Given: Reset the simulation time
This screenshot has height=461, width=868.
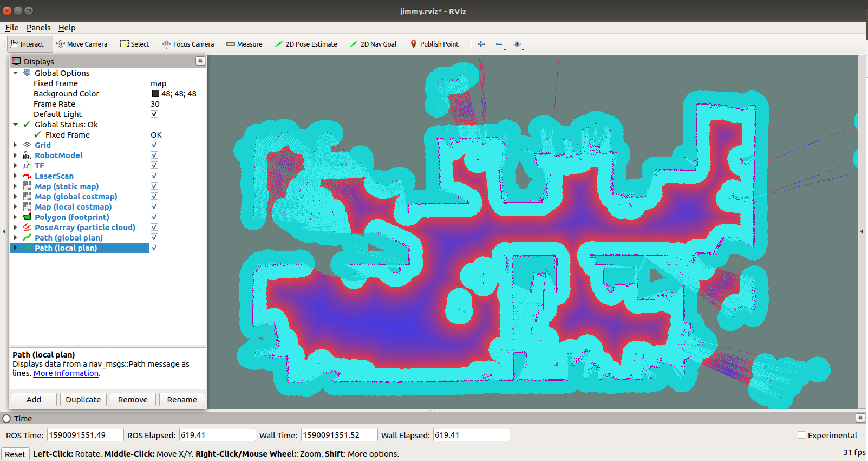Looking at the screenshot, I should [15, 454].
